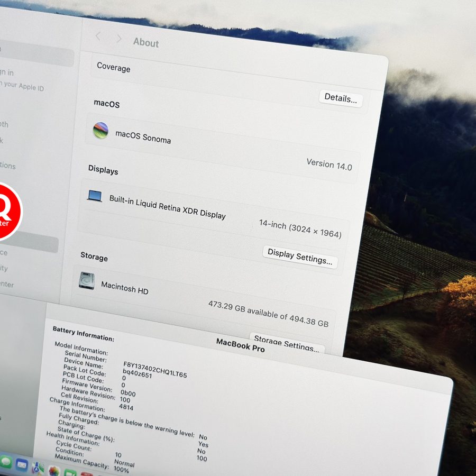Click the Coverage row label

(114, 67)
